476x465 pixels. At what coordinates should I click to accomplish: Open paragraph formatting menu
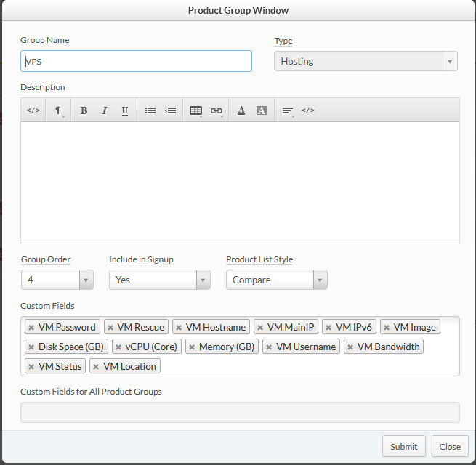(58, 110)
